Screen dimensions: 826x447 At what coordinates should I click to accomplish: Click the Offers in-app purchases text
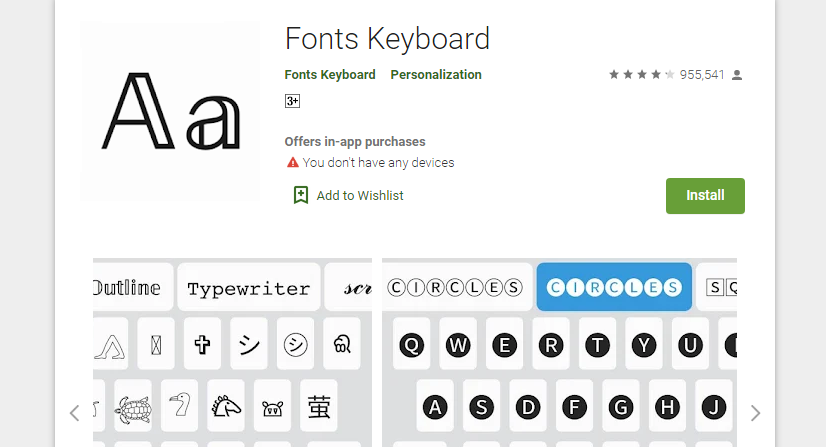pyautogui.click(x=355, y=142)
